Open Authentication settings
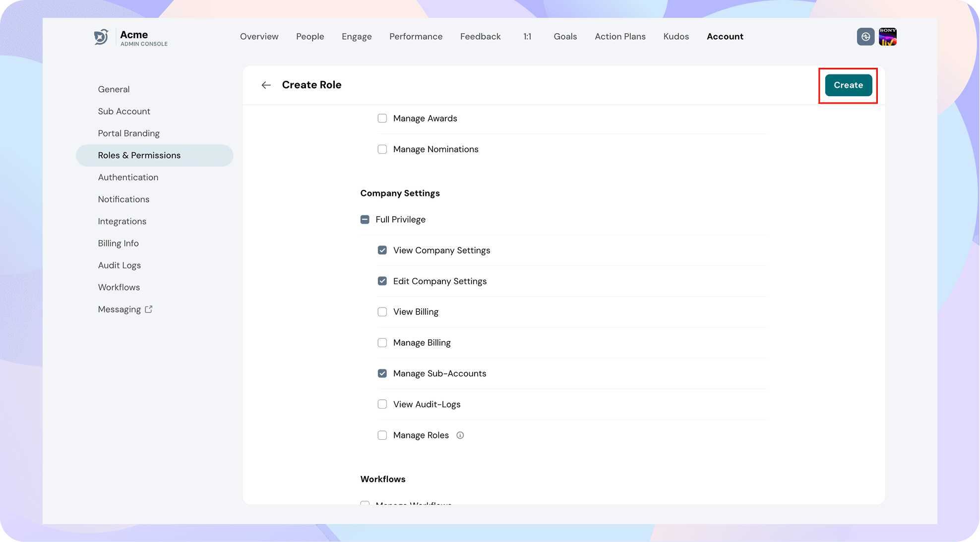980x542 pixels. (x=155, y=178)
